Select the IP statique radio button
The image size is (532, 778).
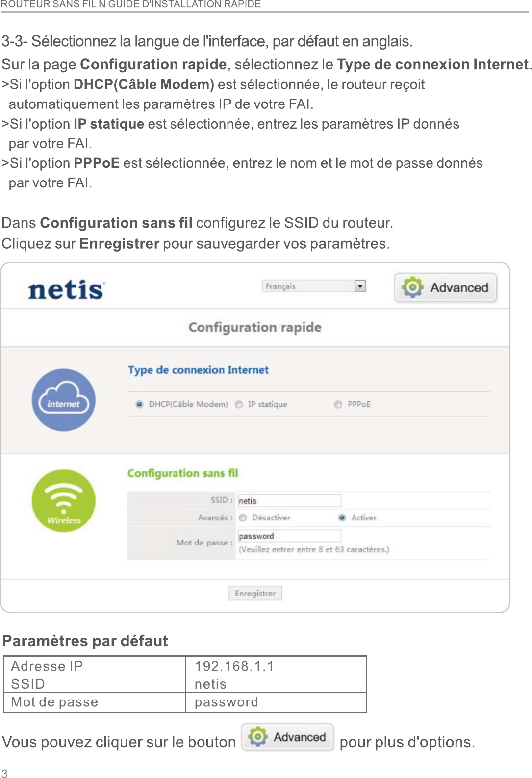click(239, 404)
